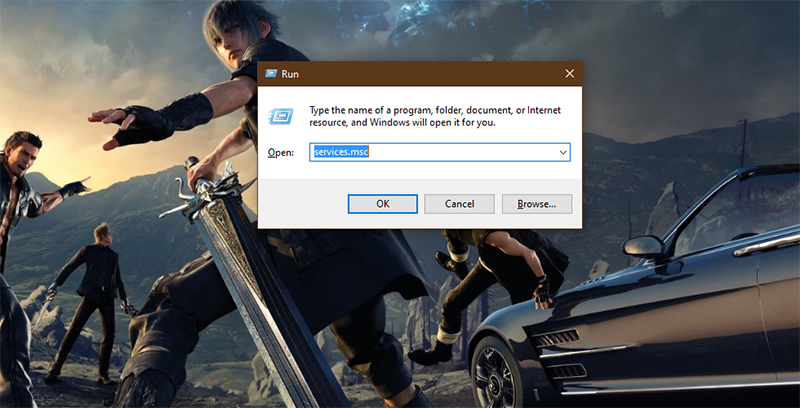Select the "Open:" label text
This screenshot has height=408, width=800.
point(281,152)
